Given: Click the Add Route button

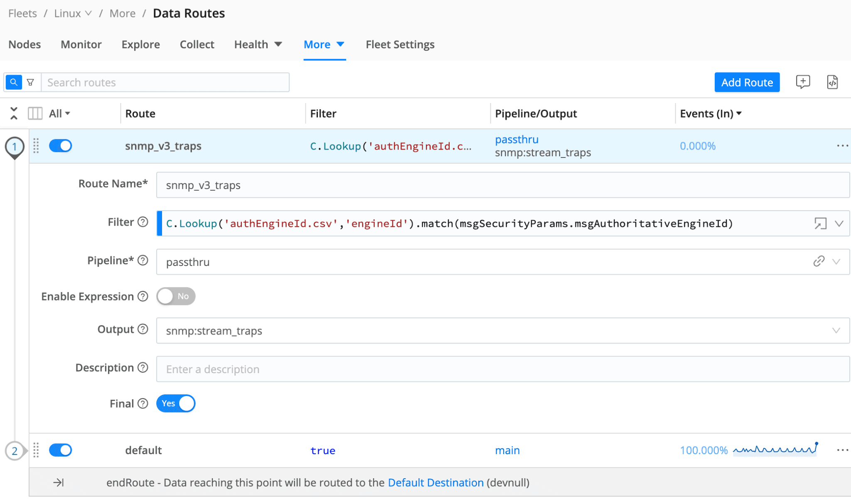Looking at the screenshot, I should [x=747, y=82].
